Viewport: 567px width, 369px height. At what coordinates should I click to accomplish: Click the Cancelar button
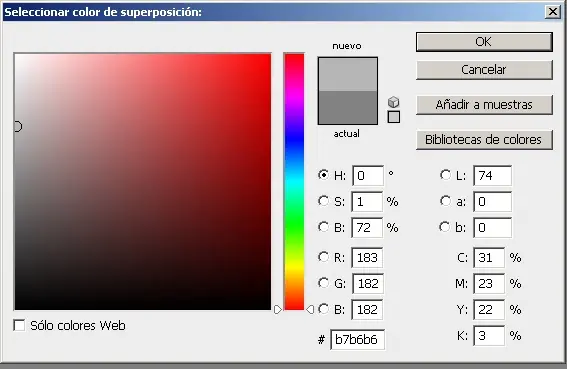[x=484, y=69]
